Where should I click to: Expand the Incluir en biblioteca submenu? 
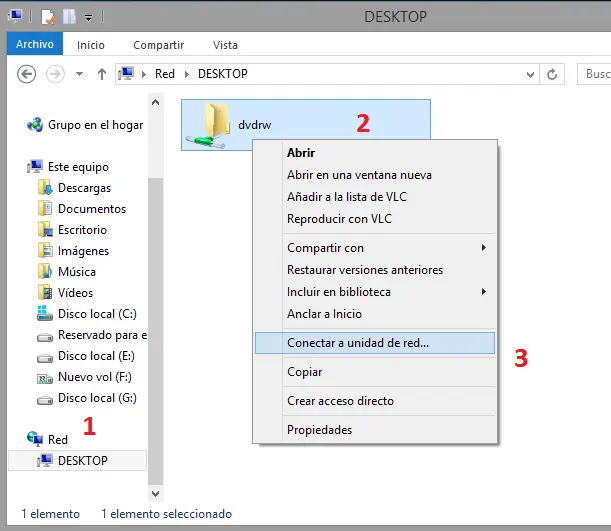click(x=375, y=292)
